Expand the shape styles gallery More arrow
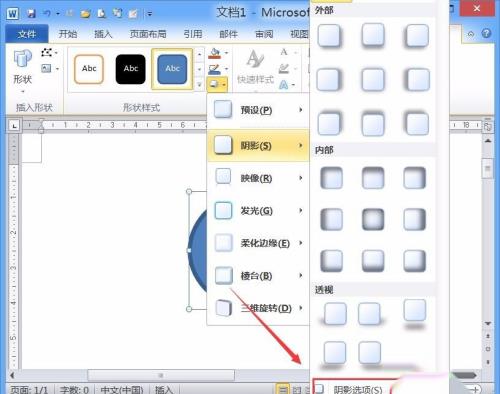 coord(199,85)
